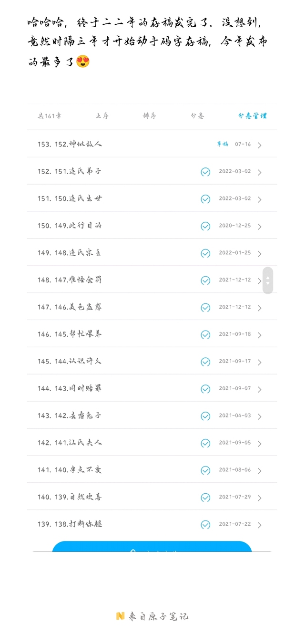This screenshot has width=305, height=644.
Task: Click the checkmark circle for 150.连氏出世
Action: 205,199
